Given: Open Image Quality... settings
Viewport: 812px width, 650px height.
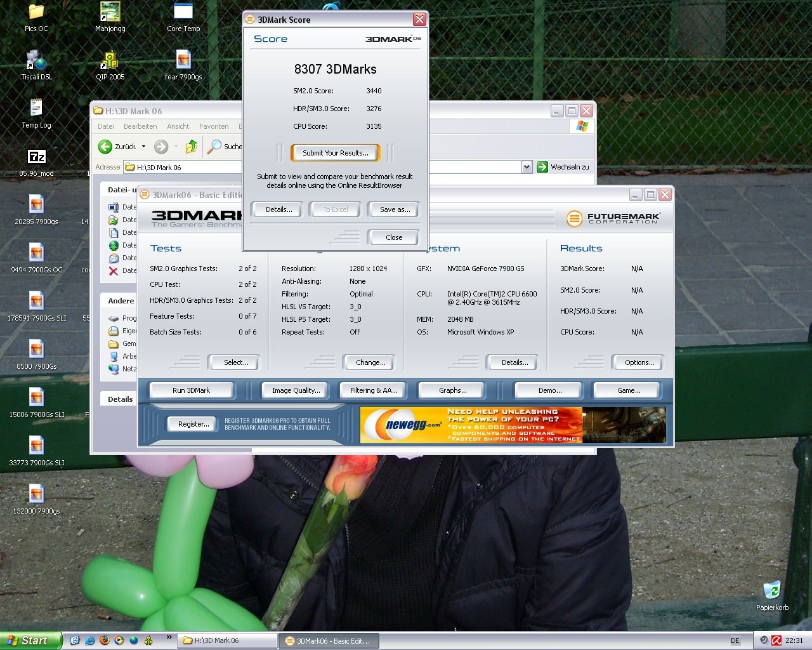Looking at the screenshot, I should [296, 390].
